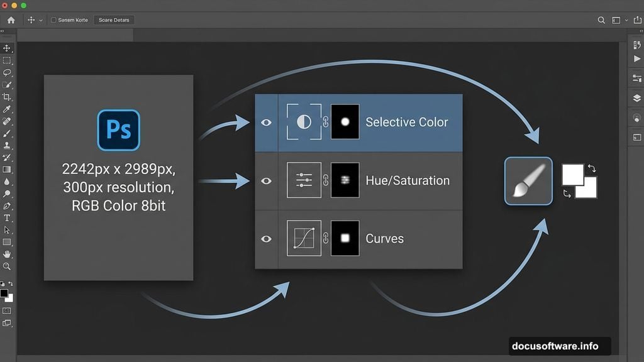
Task: Select the Type tool
Action: click(7, 217)
